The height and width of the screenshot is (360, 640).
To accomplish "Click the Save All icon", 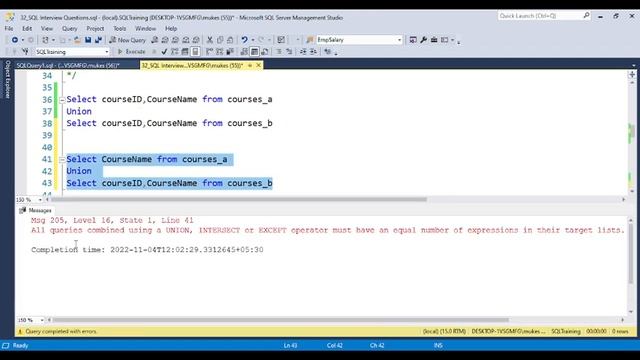I will click(x=98, y=40).
